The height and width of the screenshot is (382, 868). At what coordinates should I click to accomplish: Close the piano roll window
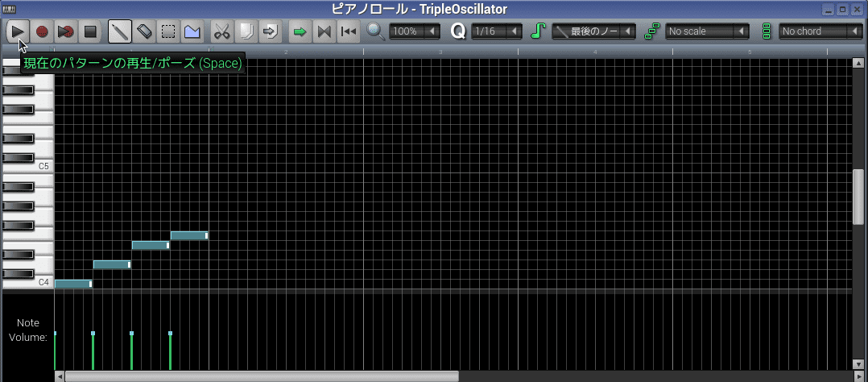(x=856, y=10)
